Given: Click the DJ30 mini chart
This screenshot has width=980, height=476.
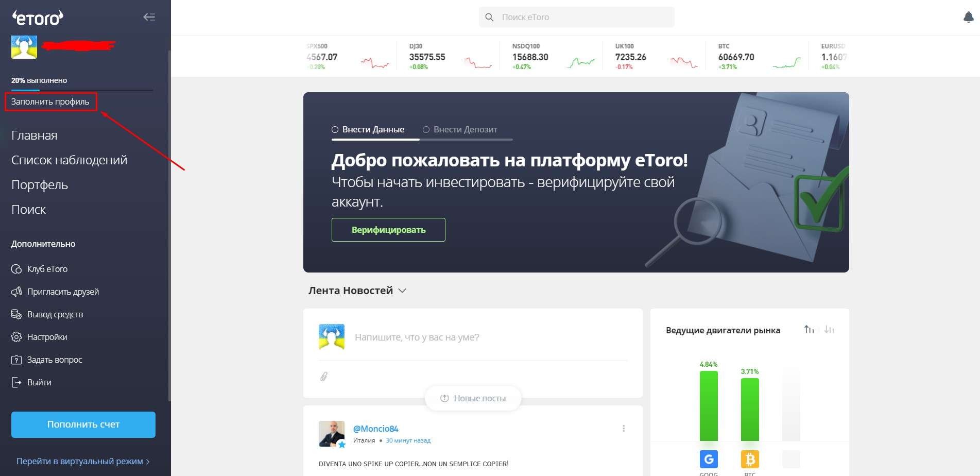Looking at the screenshot, I should pyautogui.click(x=478, y=63).
